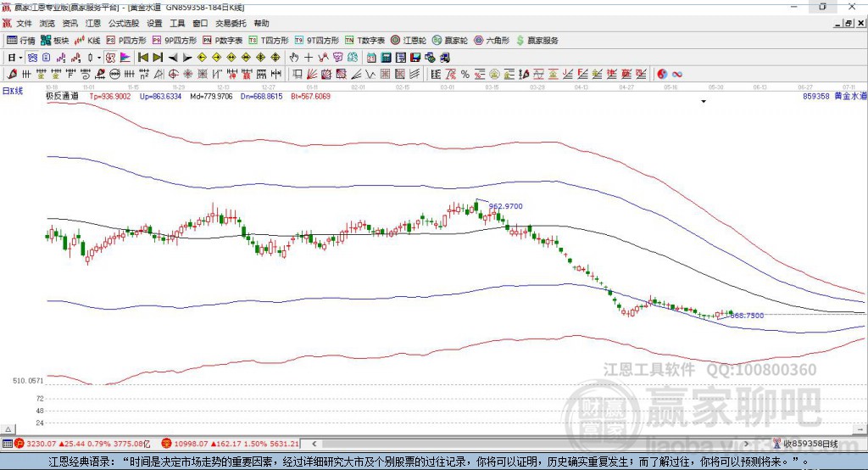Click the Dn=668.8615 indicator value
Screen dimensions: 868x470
pyautogui.click(x=261, y=97)
